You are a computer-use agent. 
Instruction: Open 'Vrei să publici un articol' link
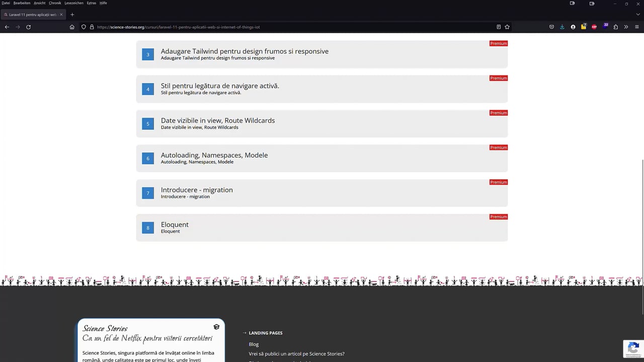click(297, 354)
